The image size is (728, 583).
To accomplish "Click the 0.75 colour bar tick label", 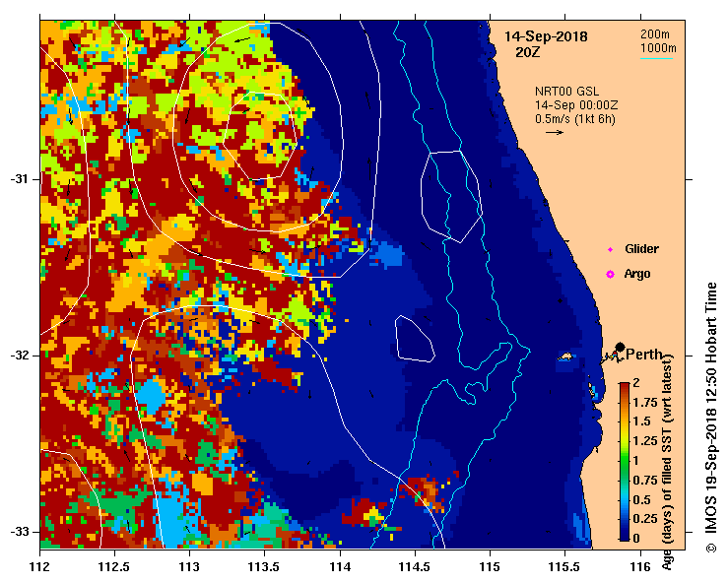I will coord(645,481).
